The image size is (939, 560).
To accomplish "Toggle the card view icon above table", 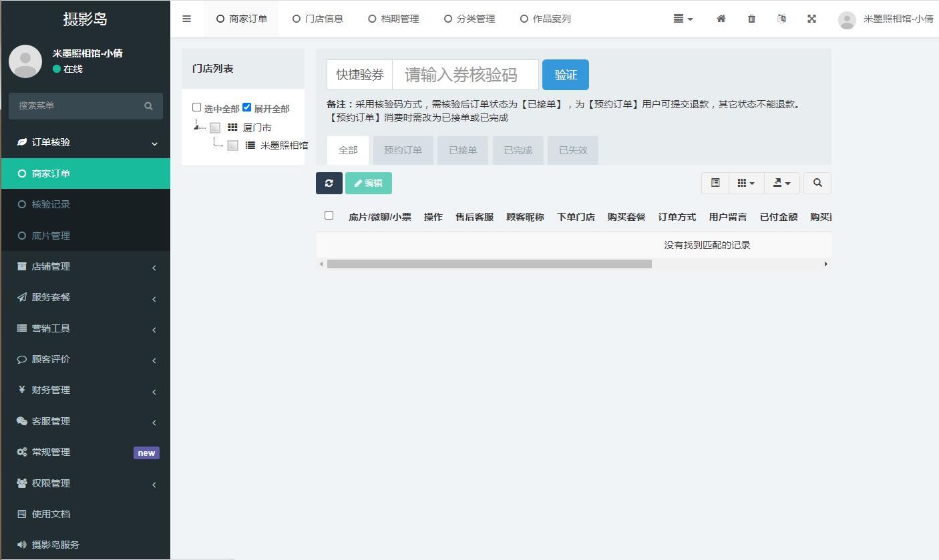I will click(x=715, y=183).
